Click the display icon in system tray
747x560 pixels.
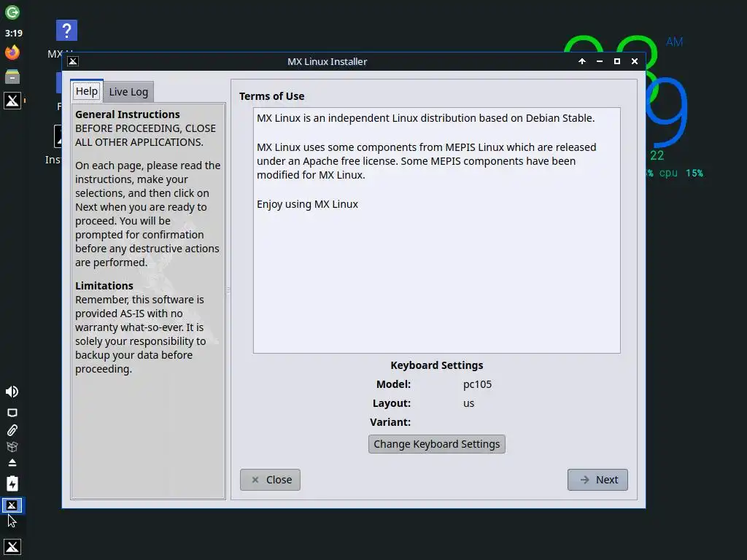pos(12,413)
